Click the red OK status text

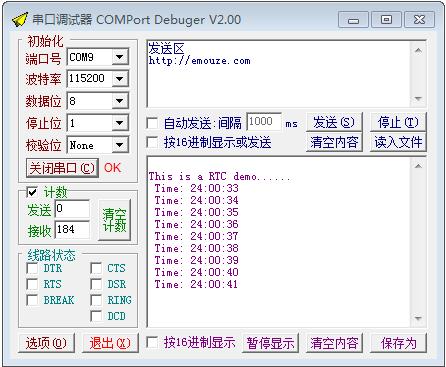[x=112, y=168]
